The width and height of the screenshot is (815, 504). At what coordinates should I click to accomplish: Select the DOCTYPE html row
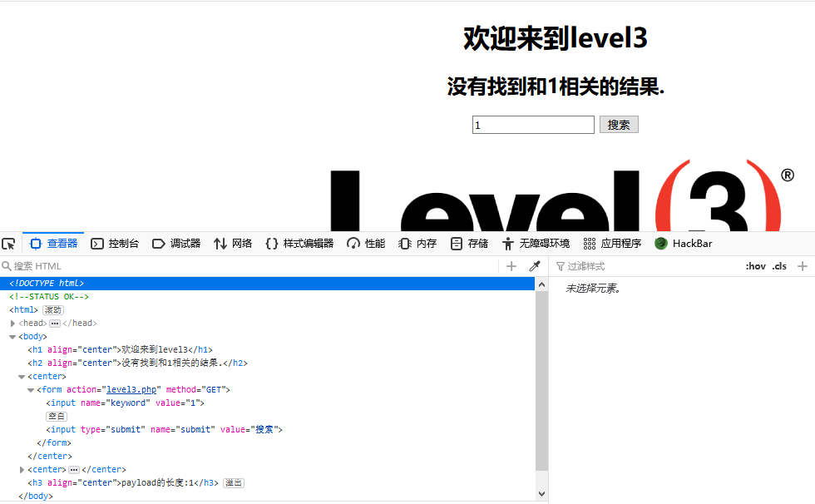267,283
